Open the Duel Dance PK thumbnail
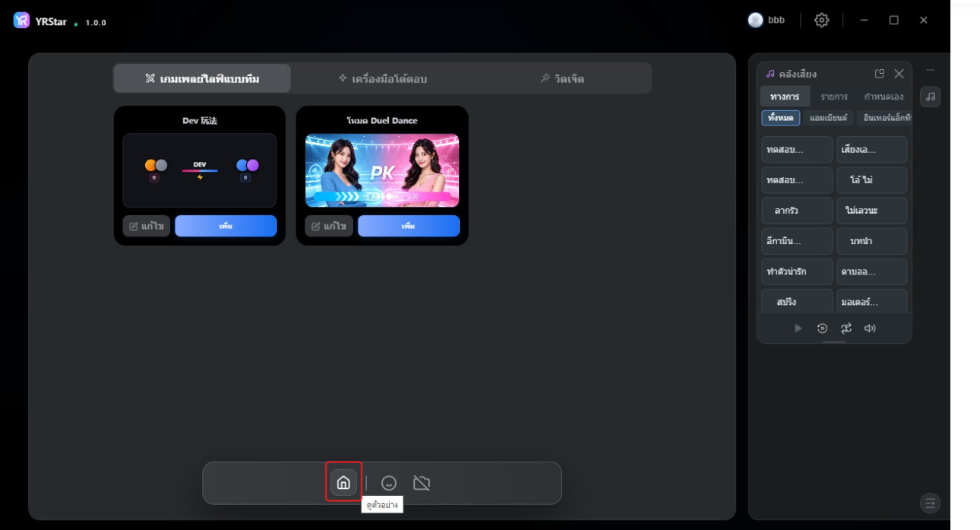 point(382,170)
